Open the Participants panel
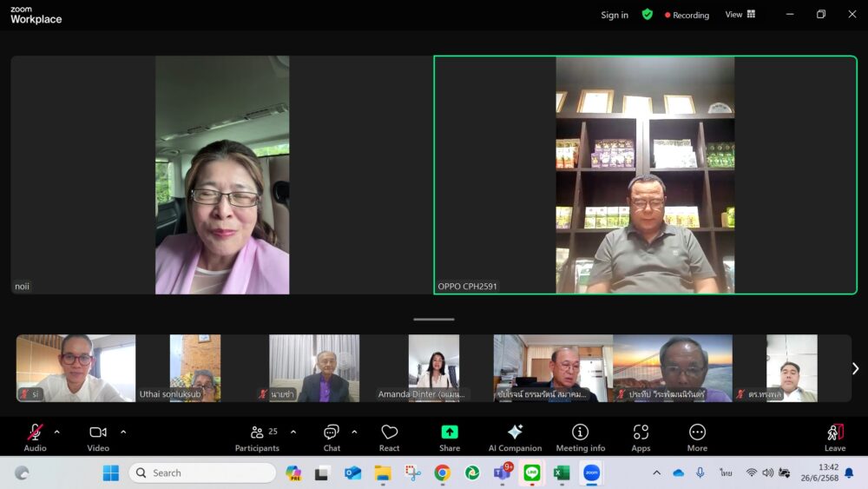The width and height of the screenshot is (868, 489). (257, 437)
